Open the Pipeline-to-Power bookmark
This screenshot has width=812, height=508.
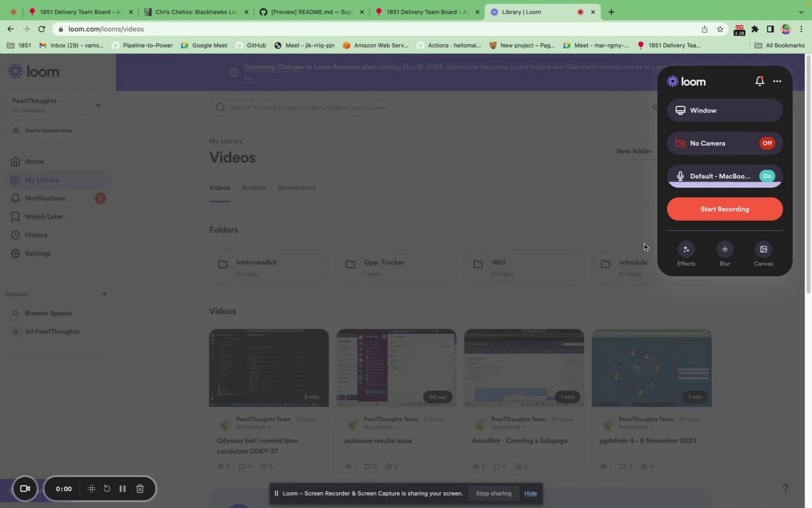[142, 46]
